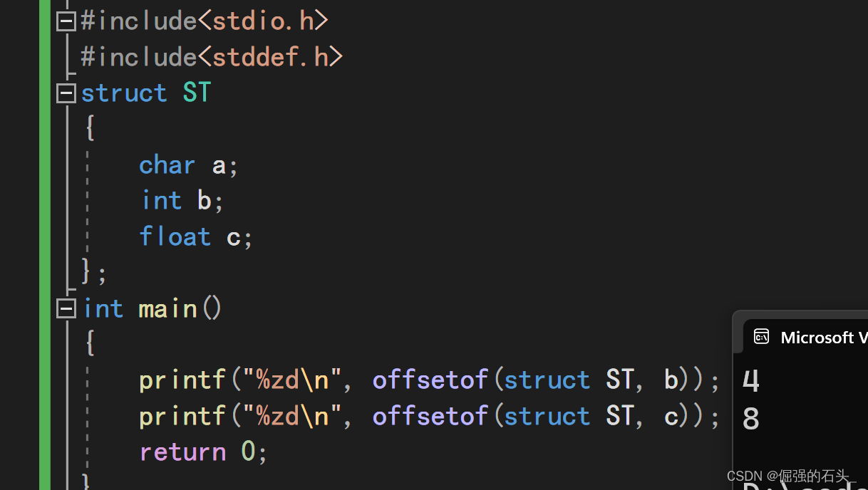Collapse the struct ST definition block

tap(66, 93)
